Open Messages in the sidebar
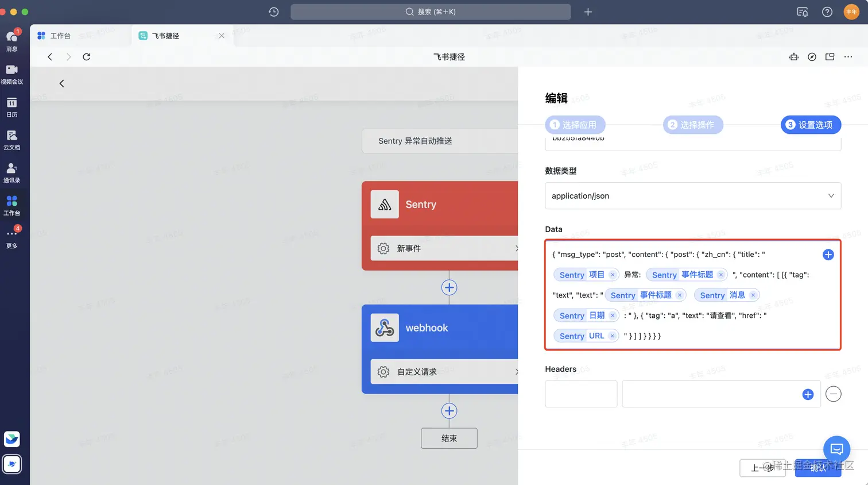Viewport: 868px width, 485px height. tap(11, 40)
